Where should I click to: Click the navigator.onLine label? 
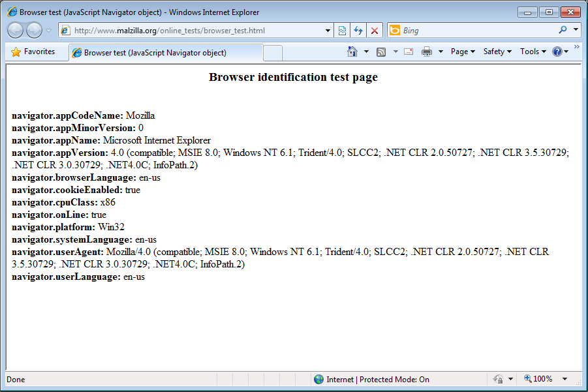click(50, 215)
